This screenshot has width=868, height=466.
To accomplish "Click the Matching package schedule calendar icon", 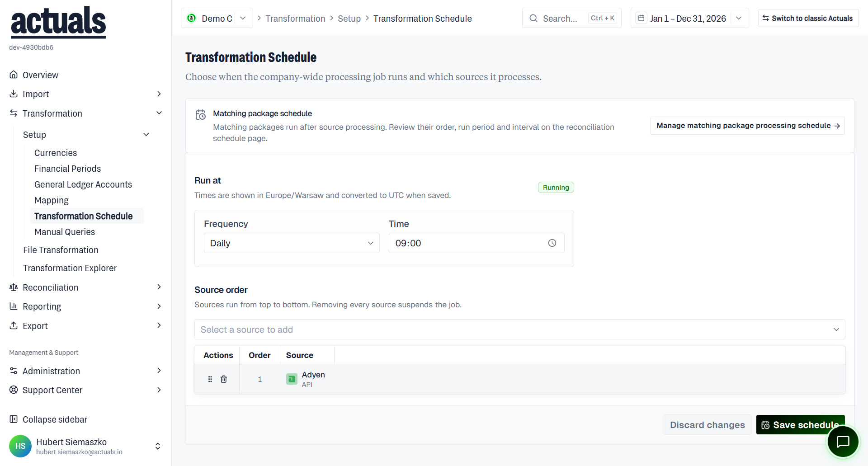I will (x=200, y=115).
